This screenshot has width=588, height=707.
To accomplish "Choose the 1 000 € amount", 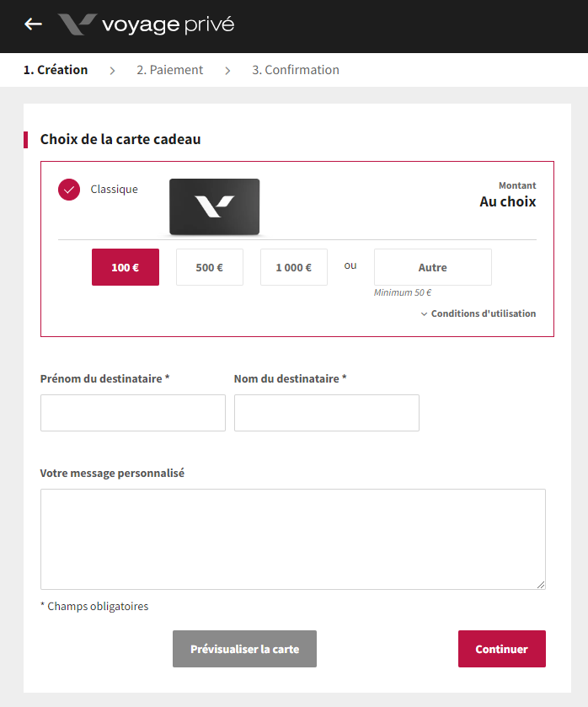I will [x=294, y=267].
